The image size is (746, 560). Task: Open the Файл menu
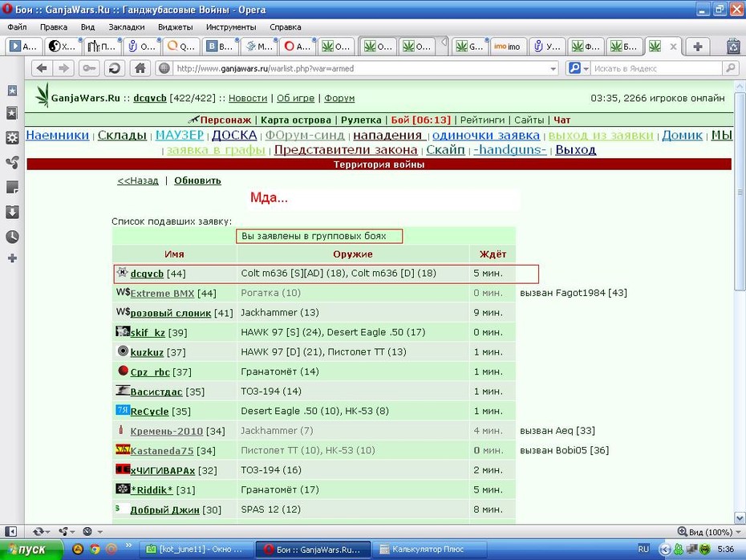(x=17, y=27)
